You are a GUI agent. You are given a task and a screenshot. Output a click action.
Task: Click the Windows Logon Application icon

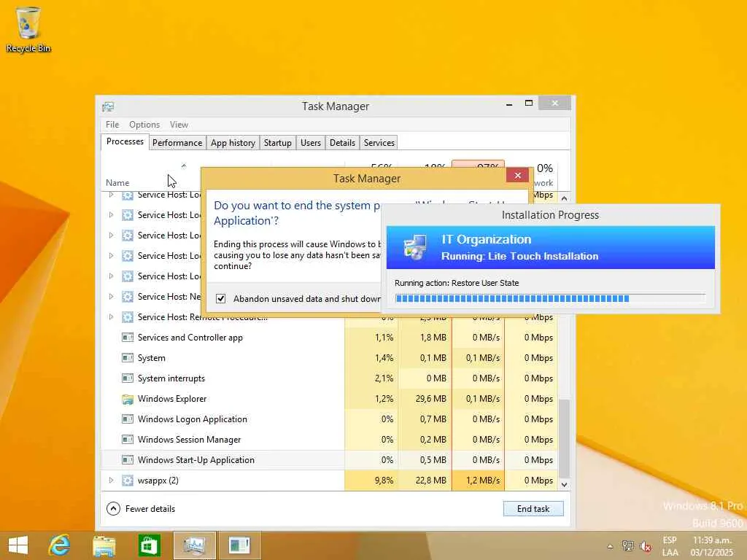coord(127,419)
